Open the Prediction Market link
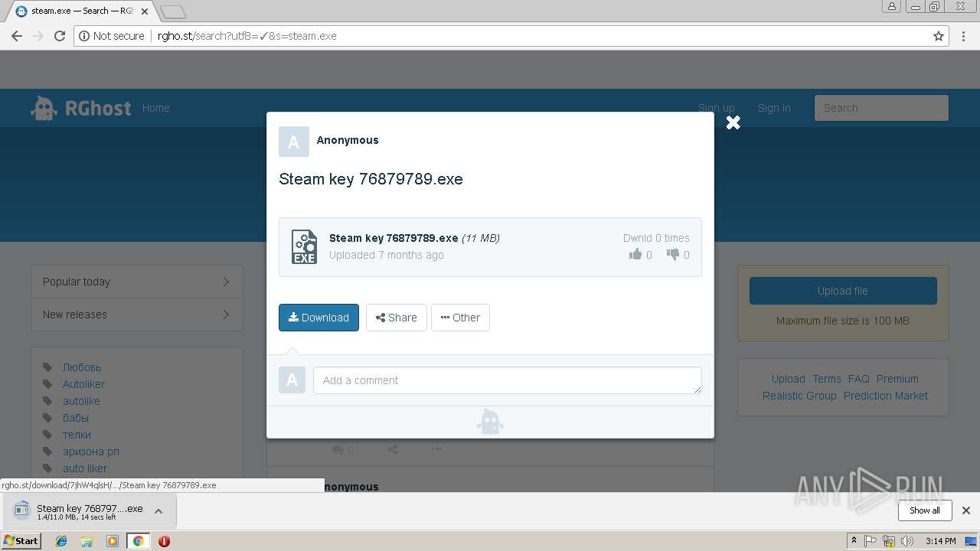980x551 pixels. (886, 396)
